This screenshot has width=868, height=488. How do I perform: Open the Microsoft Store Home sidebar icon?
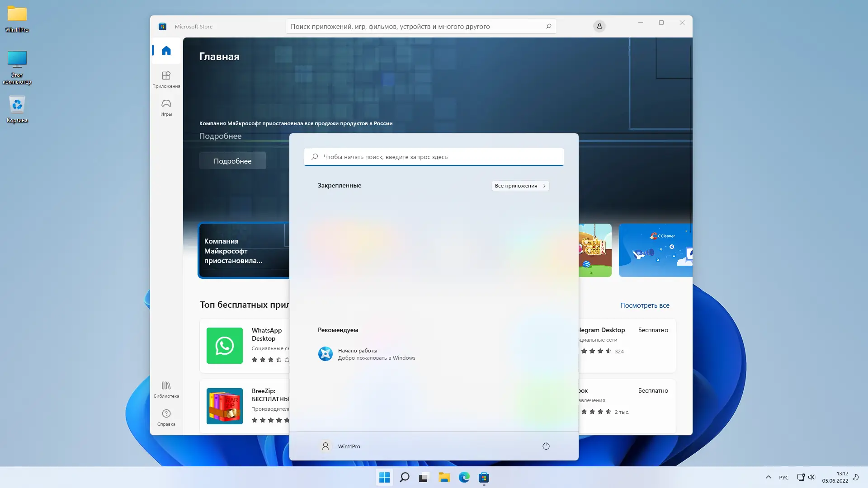166,51
